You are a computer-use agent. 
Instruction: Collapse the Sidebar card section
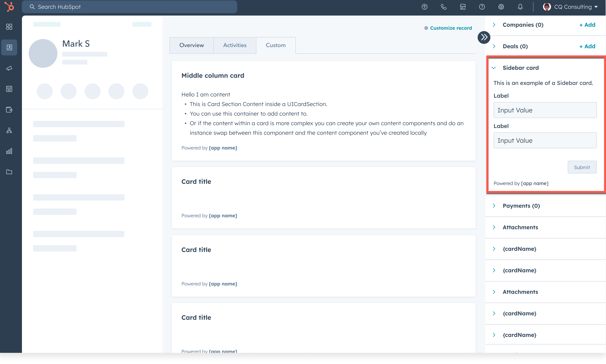pyautogui.click(x=494, y=68)
